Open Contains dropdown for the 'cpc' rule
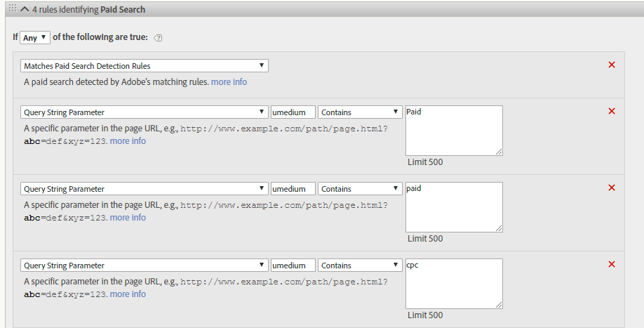Screen dimensions: 644x328 (x=359, y=265)
